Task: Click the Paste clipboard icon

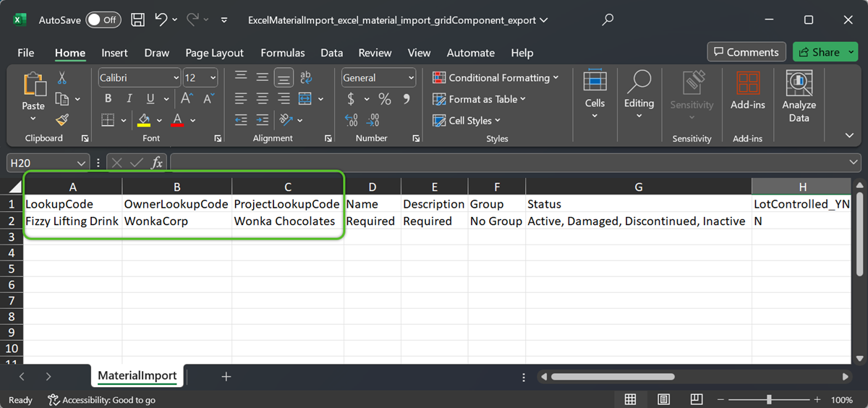Action: 33,84
